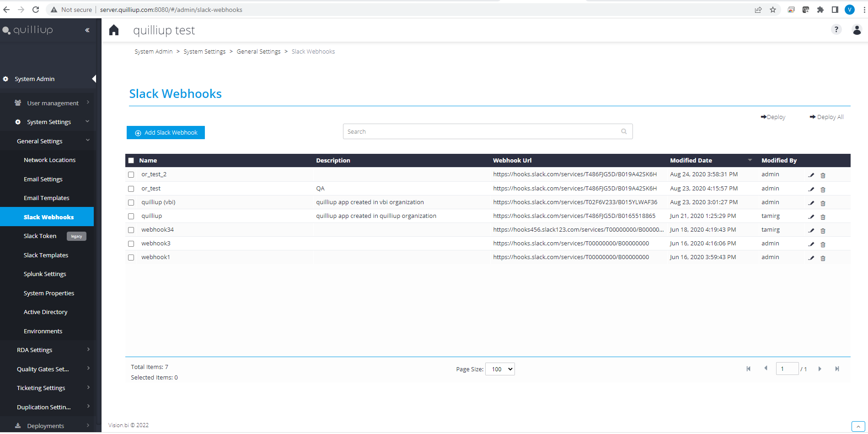Click the search magnifier icon

point(624,131)
